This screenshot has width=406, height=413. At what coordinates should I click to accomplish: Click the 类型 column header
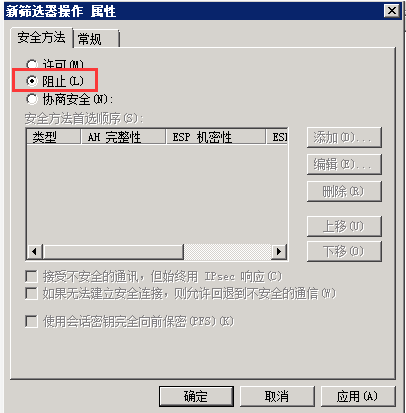coord(54,137)
